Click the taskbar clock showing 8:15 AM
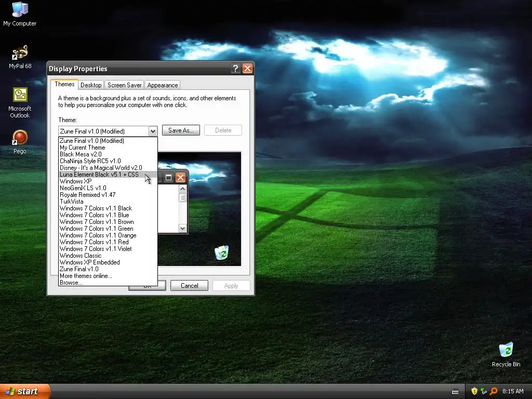This screenshot has width=532, height=399. tap(513, 391)
